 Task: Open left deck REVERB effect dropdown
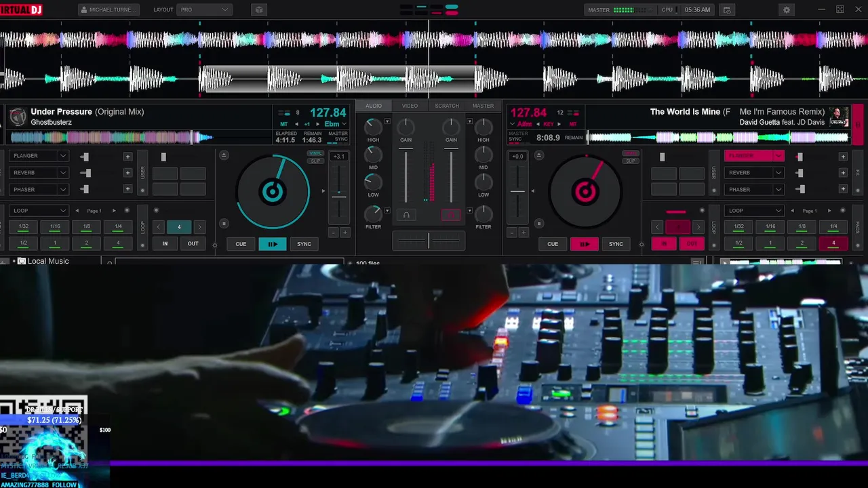click(x=63, y=173)
